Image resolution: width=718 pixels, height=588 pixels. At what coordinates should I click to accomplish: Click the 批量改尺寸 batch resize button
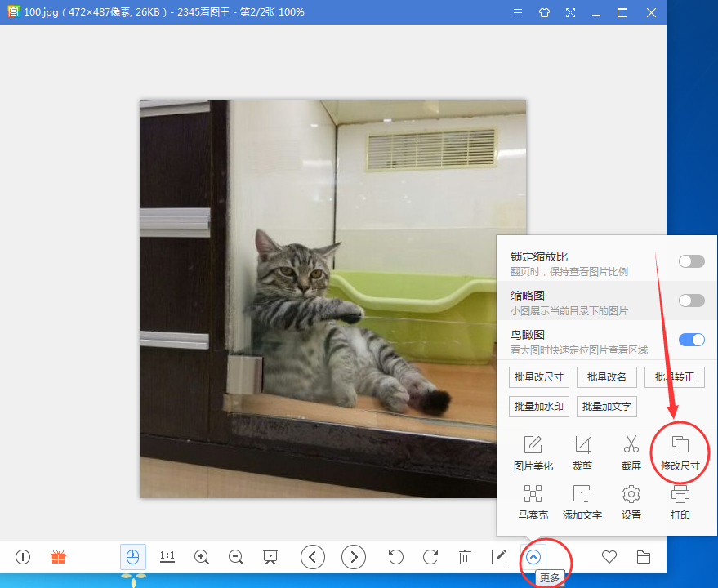coord(538,377)
